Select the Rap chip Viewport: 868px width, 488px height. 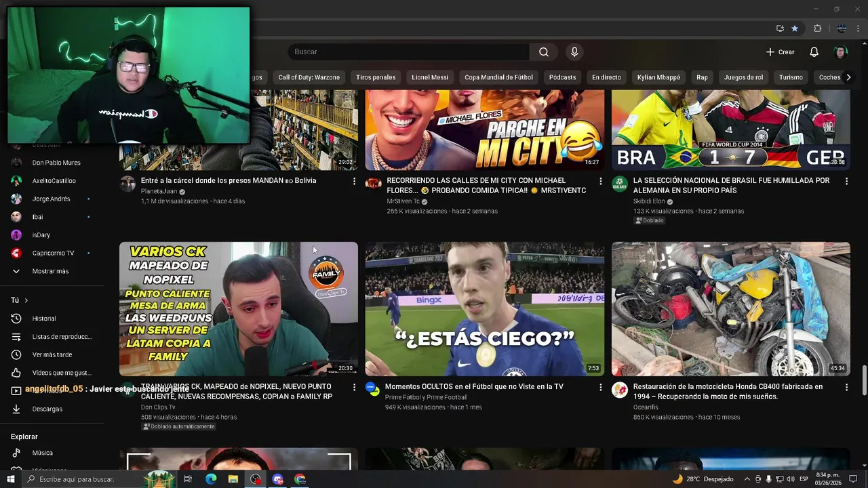702,77
